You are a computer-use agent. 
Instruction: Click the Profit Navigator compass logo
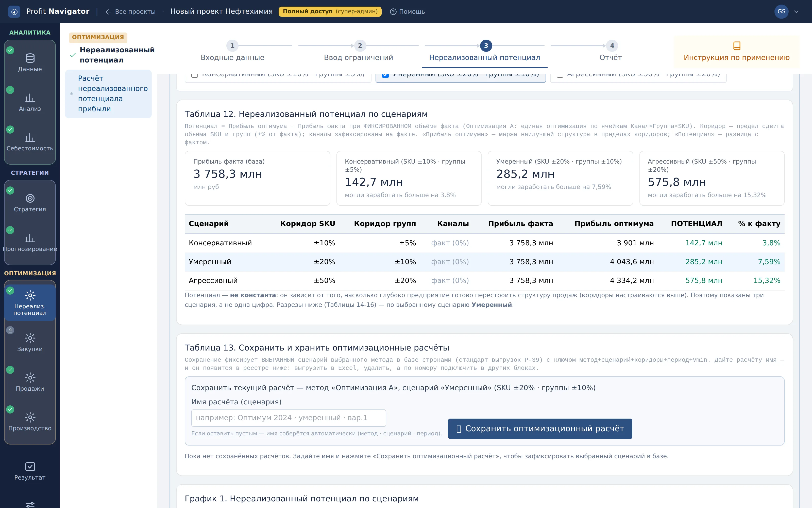pyautogui.click(x=14, y=12)
